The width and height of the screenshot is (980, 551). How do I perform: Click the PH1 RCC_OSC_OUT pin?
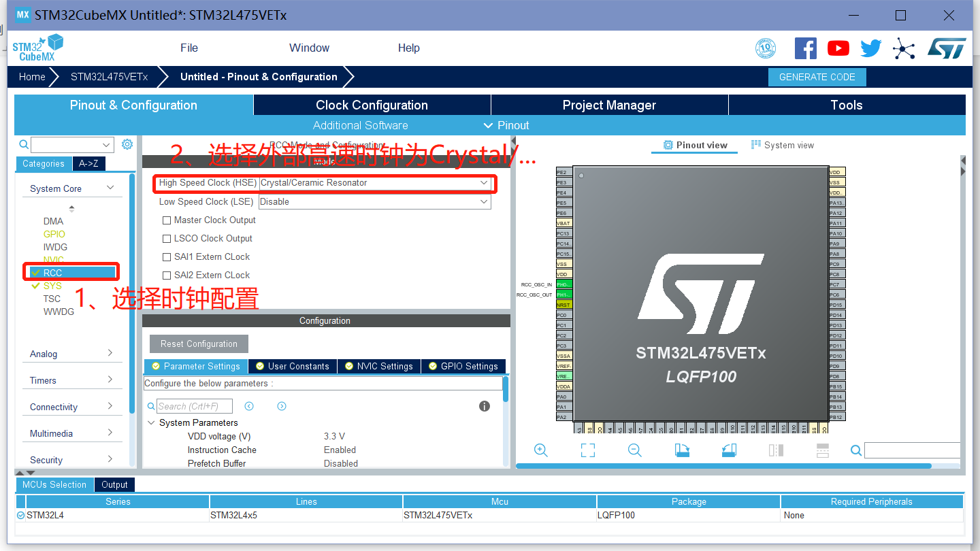564,295
